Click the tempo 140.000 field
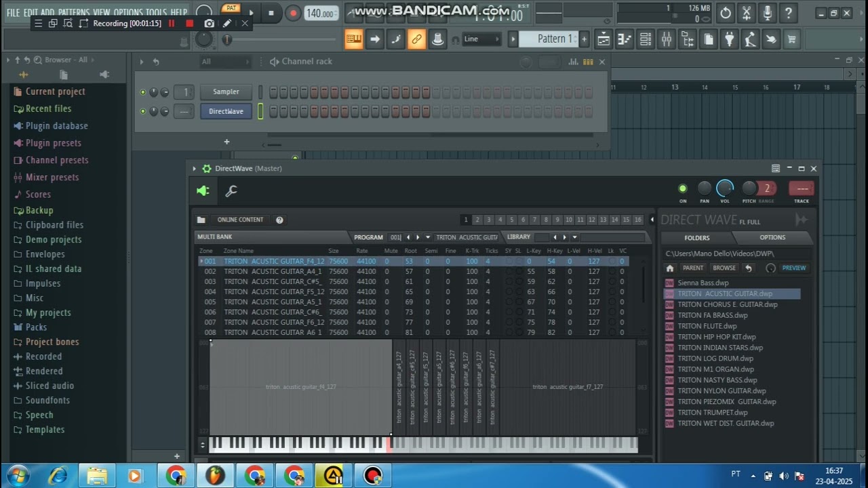868x488 pixels. coord(321,14)
